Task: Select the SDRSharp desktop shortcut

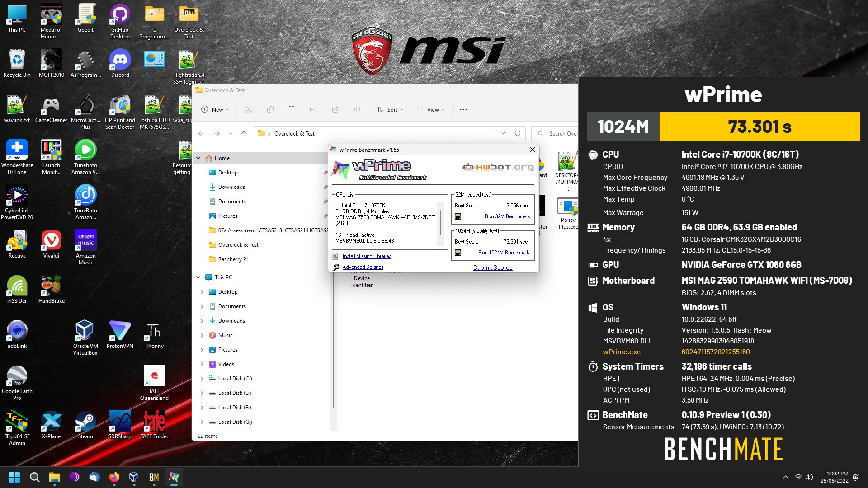Action: [120, 425]
